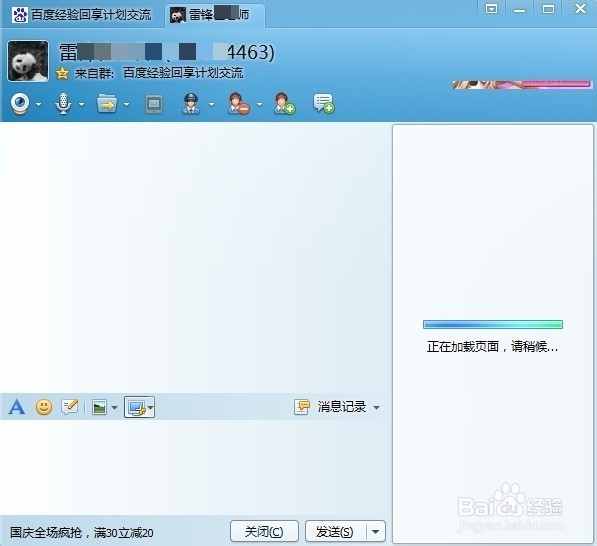The image size is (597, 546).
Task: Open group link 百度经验回享计划交流 in header
Action: [183, 73]
